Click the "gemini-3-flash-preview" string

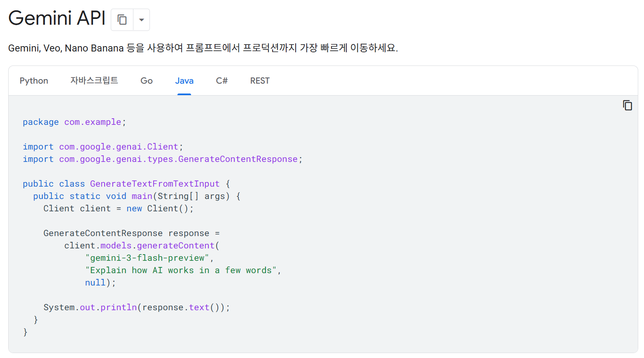(x=147, y=258)
